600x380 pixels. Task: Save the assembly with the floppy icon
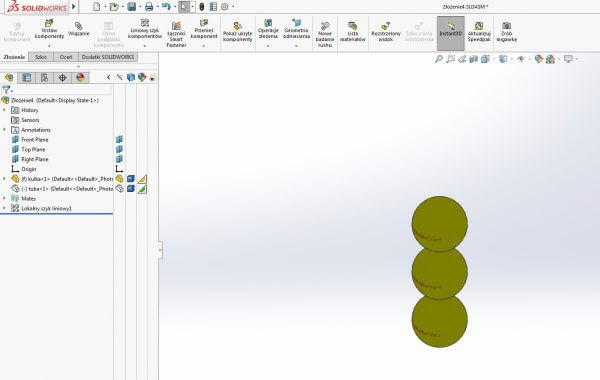(132, 7)
